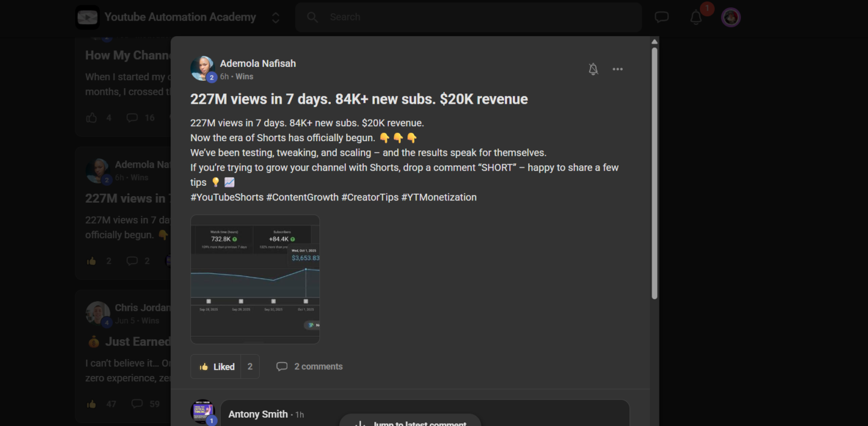Open comment icon on background 227M post

pyautogui.click(x=133, y=261)
